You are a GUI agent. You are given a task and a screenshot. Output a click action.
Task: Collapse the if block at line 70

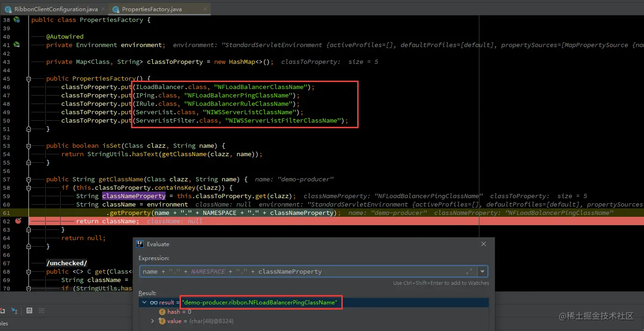[28, 289]
